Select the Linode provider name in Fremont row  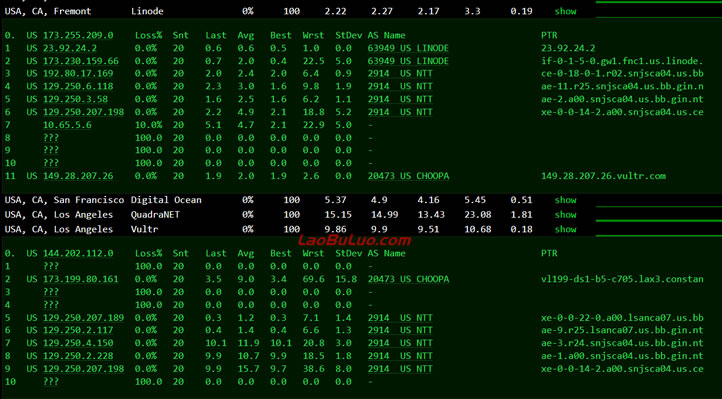(147, 11)
